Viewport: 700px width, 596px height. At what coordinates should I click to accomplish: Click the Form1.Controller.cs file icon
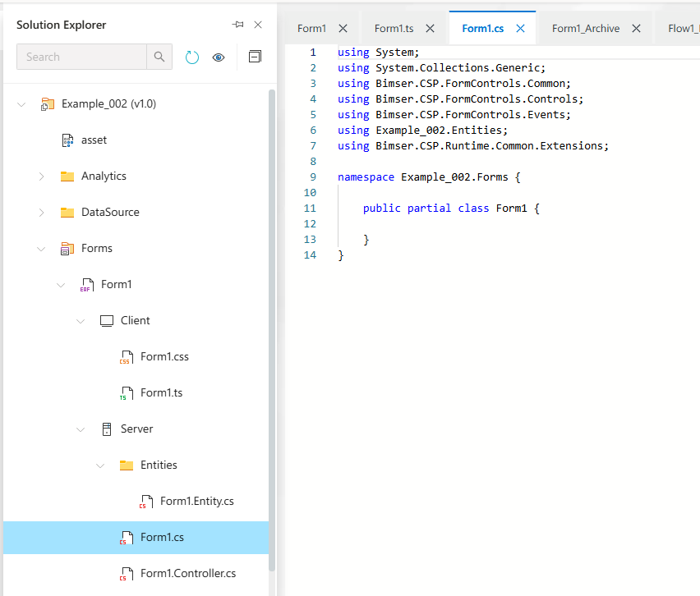127,574
